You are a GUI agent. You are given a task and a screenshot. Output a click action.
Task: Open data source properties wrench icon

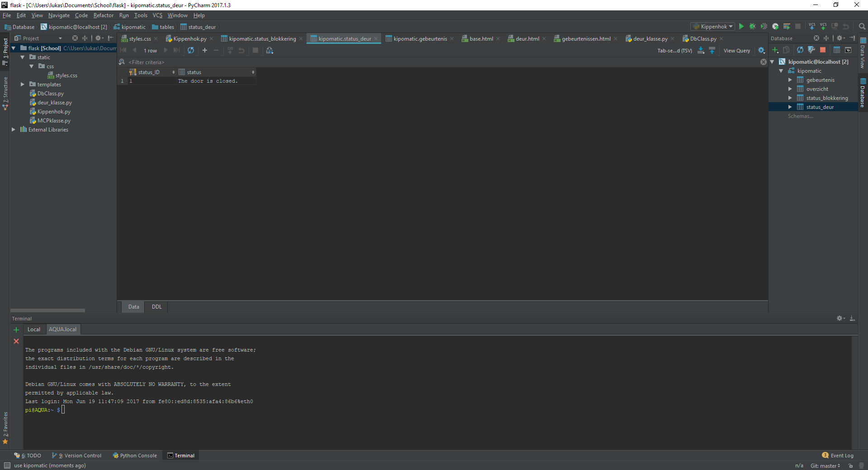point(811,50)
